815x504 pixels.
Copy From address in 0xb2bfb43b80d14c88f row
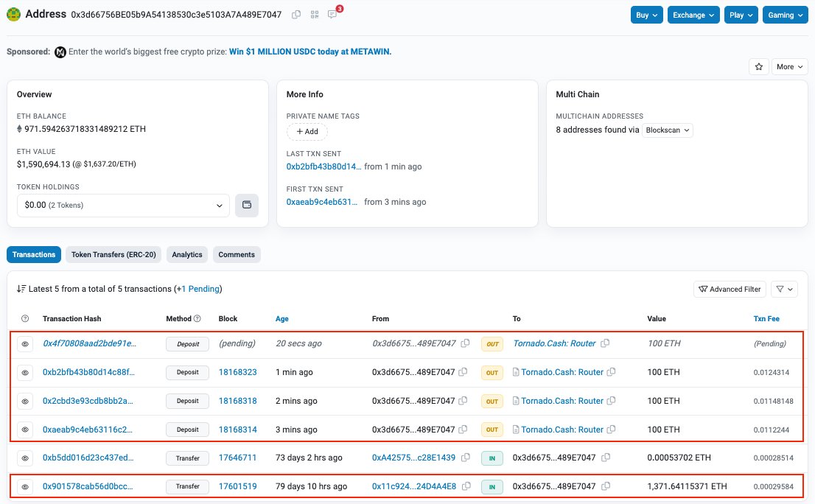(463, 372)
